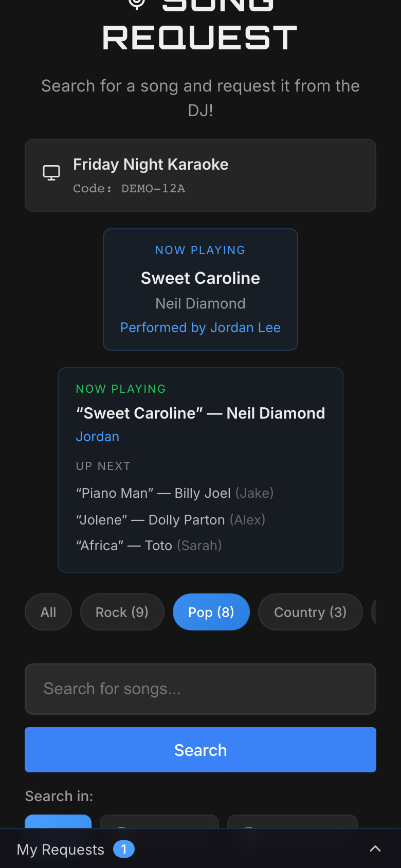Click the quoted Sweet Caroline — Neil Diamond heading
This screenshot has width=401, height=868.
click(x=200, y=413)
